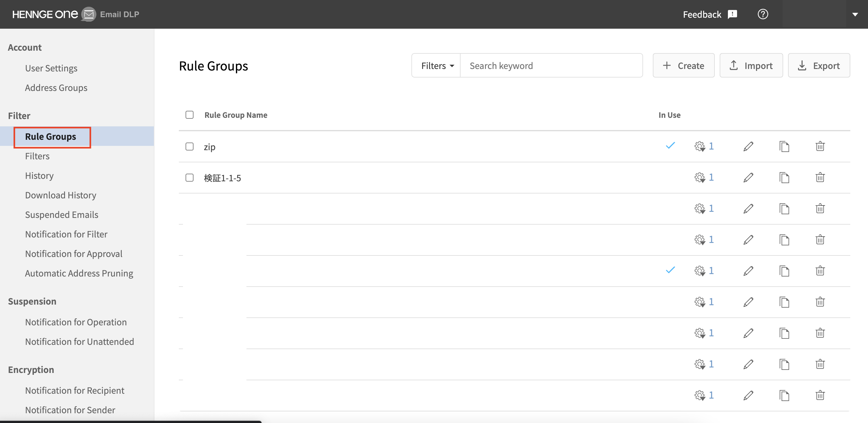This screenshot has width=868, height=423.
Task: Click the Export button
Action: tap(819, 65)
